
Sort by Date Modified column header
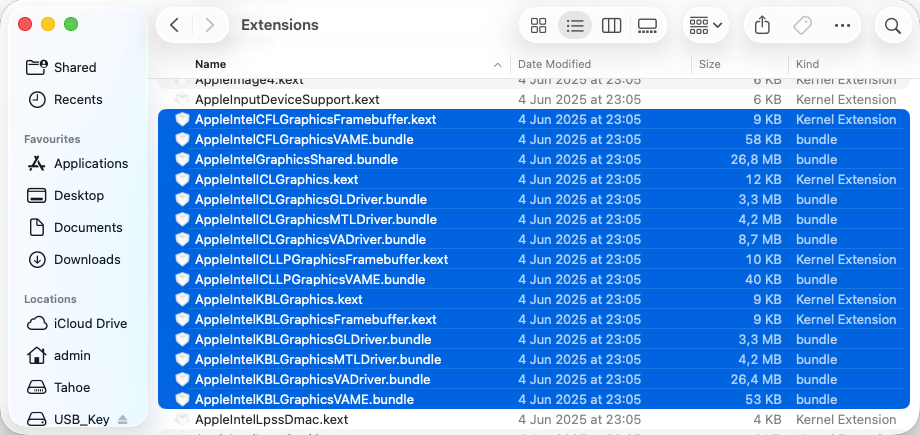(554, 64)
